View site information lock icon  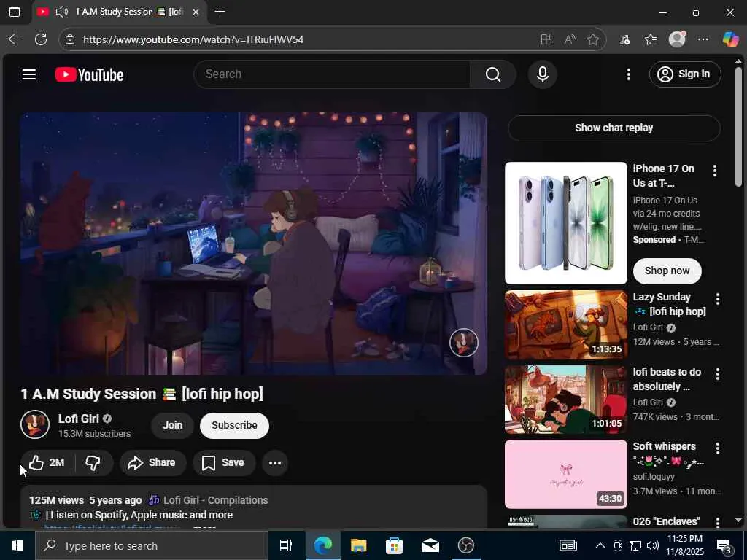70,39
